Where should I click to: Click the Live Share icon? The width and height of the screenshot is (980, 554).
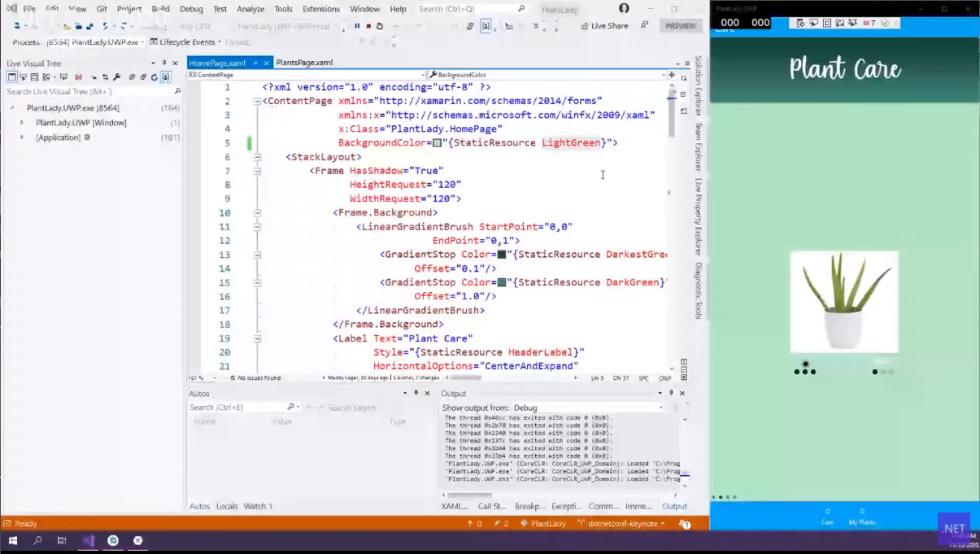[x=584, y=26]
